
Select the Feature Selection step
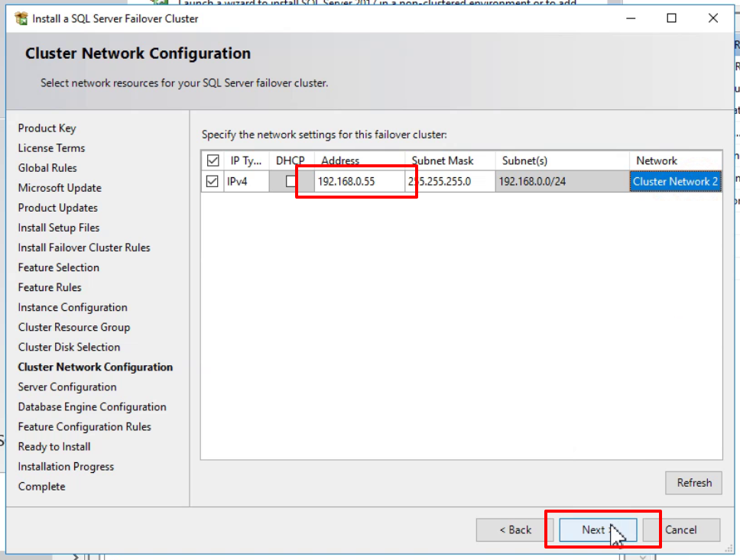59,267
